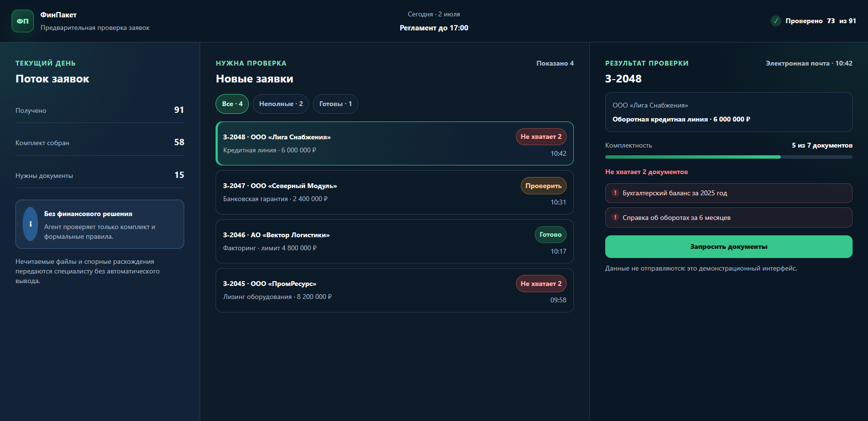Click the Поток заявок heading
This screenshot has height=421, width=868.
[x=53, y=79]
